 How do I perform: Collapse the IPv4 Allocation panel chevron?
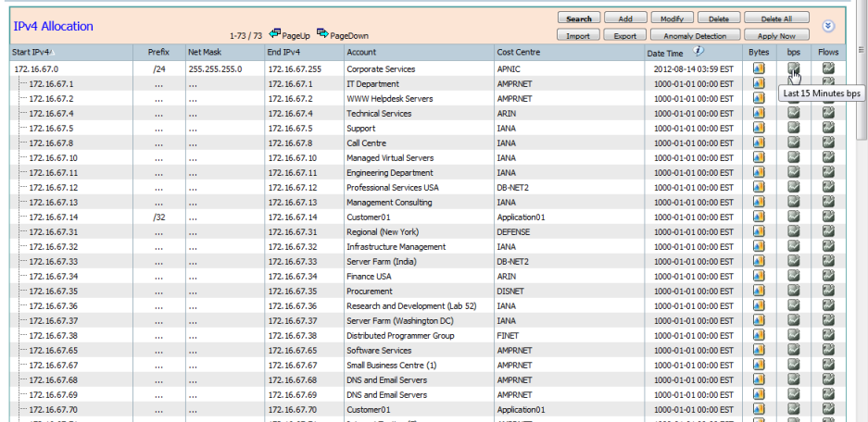[x=828, y=26]
